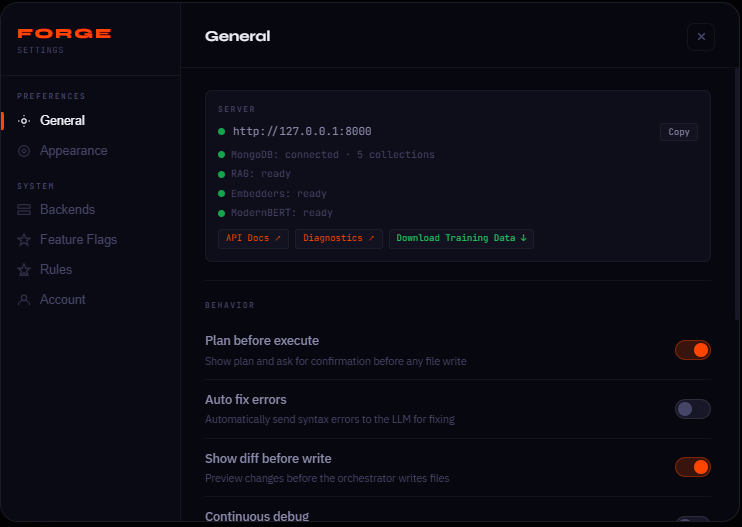
Task: Click the green status dot beside MongoDB
Action: [221, 155]
